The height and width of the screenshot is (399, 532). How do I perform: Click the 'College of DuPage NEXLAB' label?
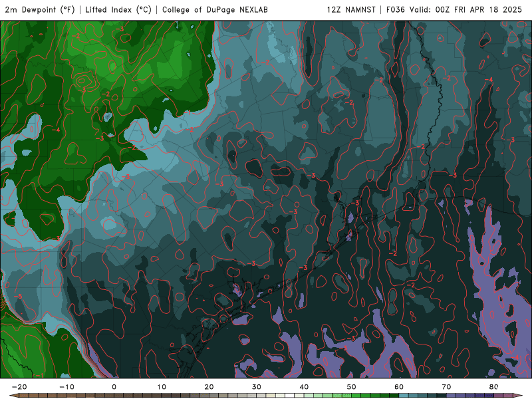pos(215,10)
